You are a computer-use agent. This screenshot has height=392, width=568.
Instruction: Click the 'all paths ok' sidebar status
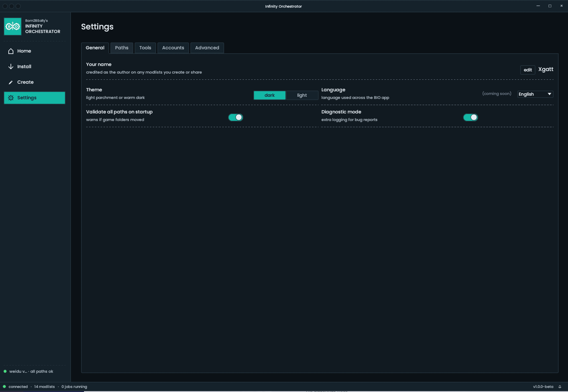pos(42,371)
